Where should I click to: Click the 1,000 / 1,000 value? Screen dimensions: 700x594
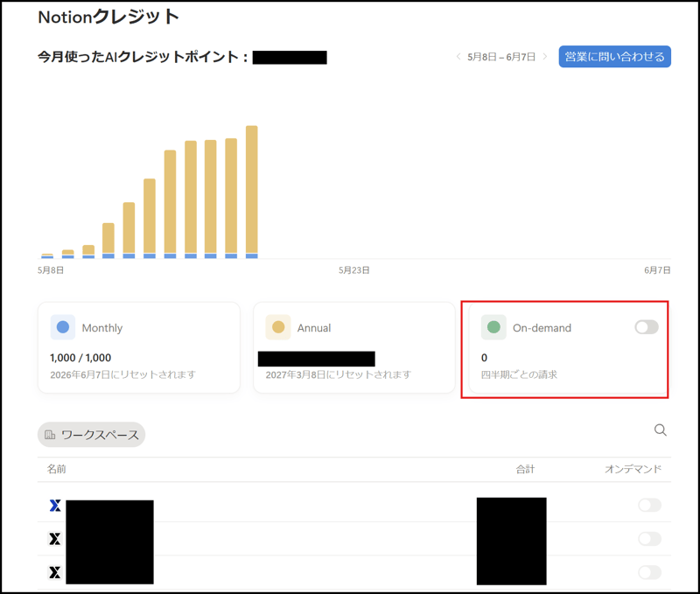pyautogui.click(x=80, y=358)
